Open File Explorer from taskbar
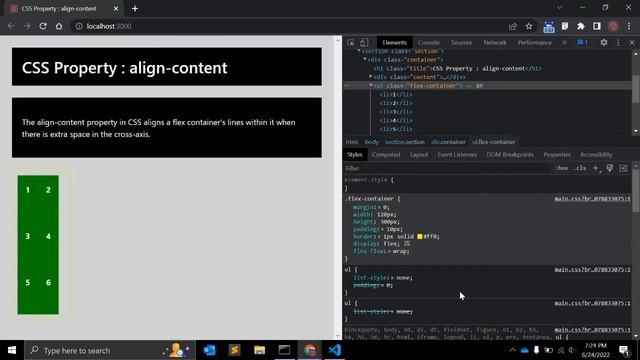Screen dimensions: 640x360 click(259, 350)
